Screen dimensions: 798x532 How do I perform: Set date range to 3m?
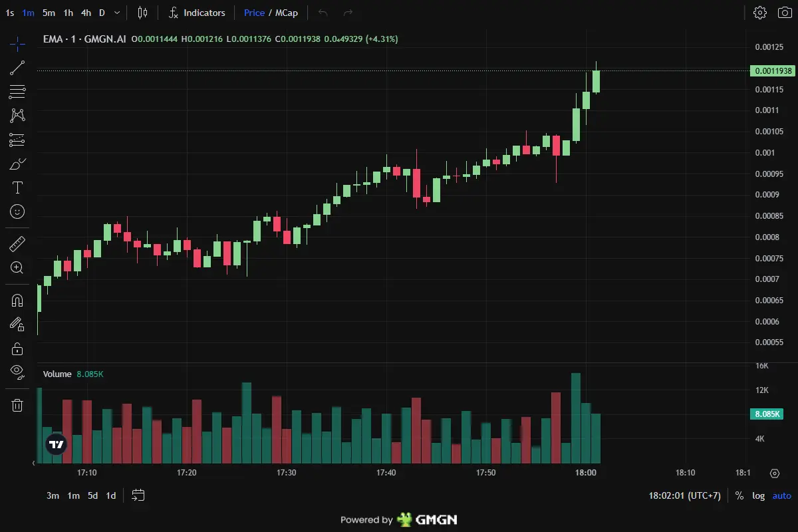coord(53,495)
